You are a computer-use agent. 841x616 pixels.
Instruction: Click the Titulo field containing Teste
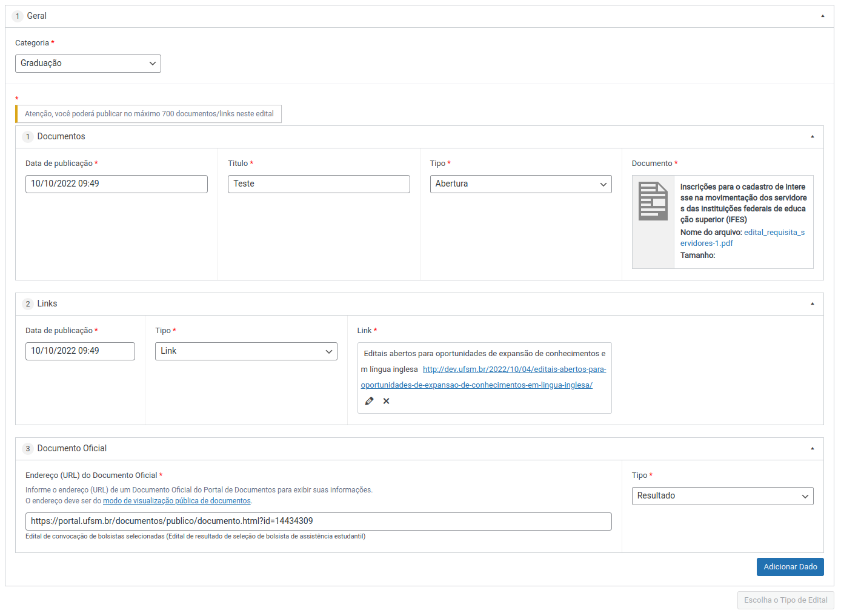pos(319,184)
